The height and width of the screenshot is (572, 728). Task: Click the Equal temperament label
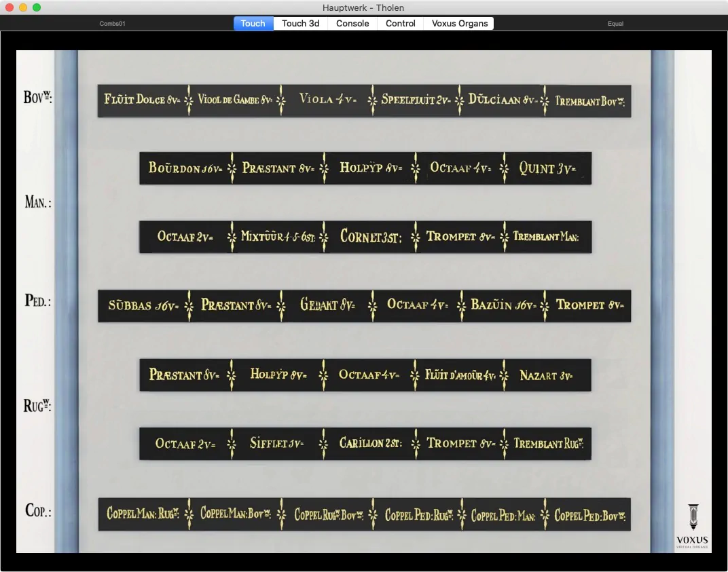click(x=615, y=24)
